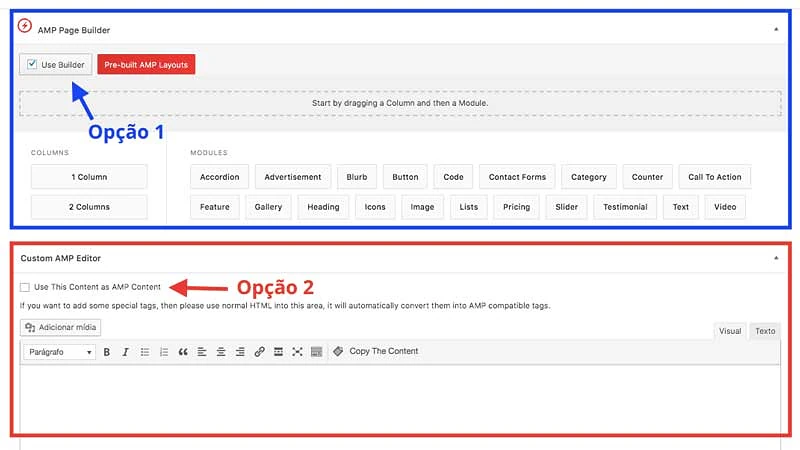Choose the Text module

pyautogui.click(x=681, y=207)
